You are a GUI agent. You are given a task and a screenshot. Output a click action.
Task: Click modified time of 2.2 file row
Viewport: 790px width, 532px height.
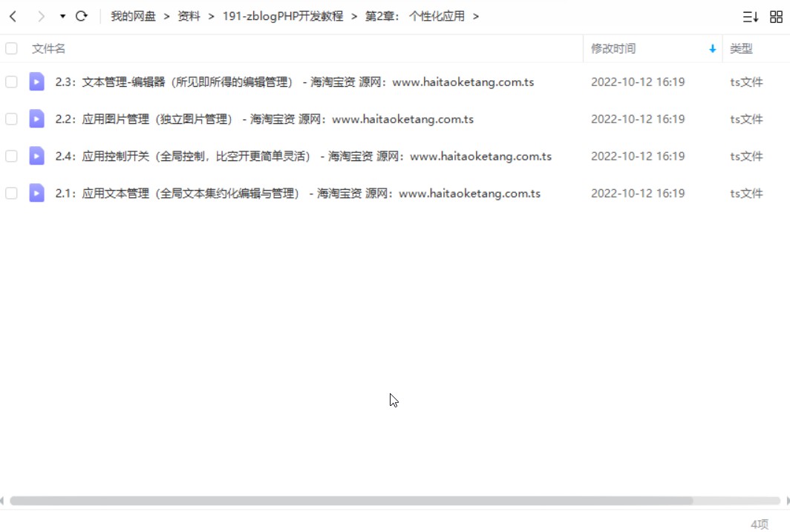[637, 119]
